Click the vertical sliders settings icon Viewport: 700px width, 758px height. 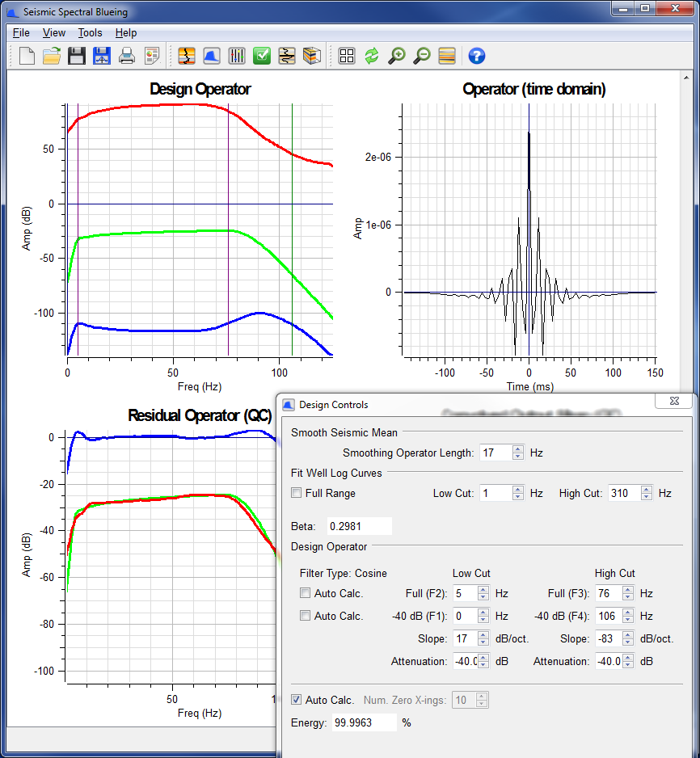click(237, 56)
